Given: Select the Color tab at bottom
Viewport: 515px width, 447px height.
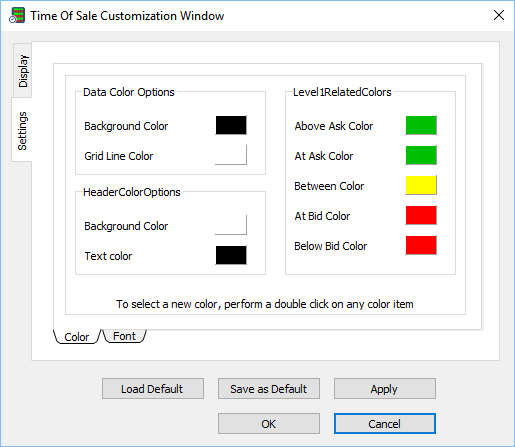Looking at the screenshot, I should coord(77,337).
